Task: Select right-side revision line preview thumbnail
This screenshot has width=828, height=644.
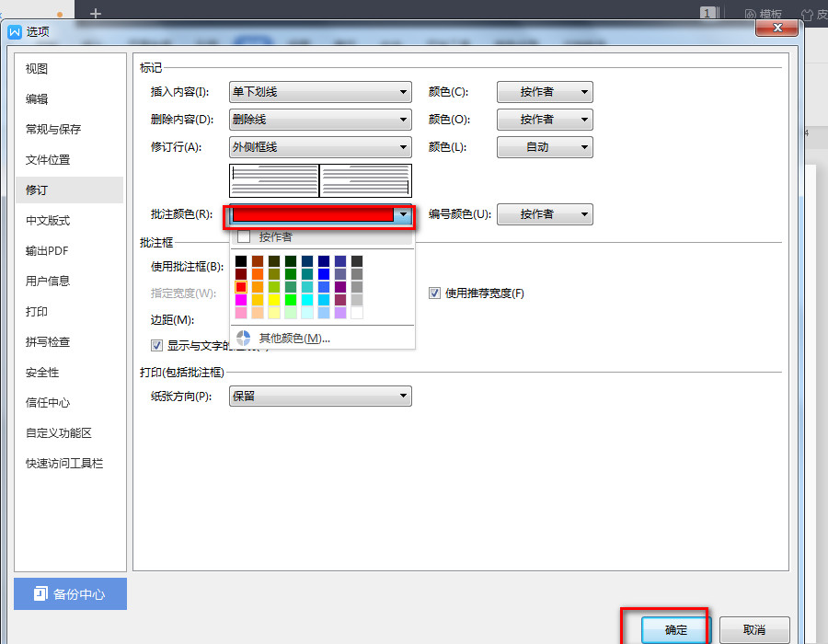Action: pos(365,180)
